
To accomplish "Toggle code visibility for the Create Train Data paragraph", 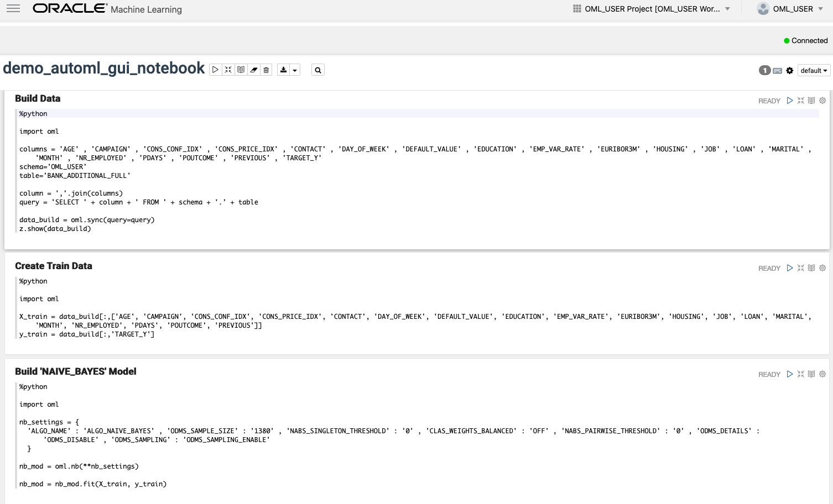I will [811, 268].
